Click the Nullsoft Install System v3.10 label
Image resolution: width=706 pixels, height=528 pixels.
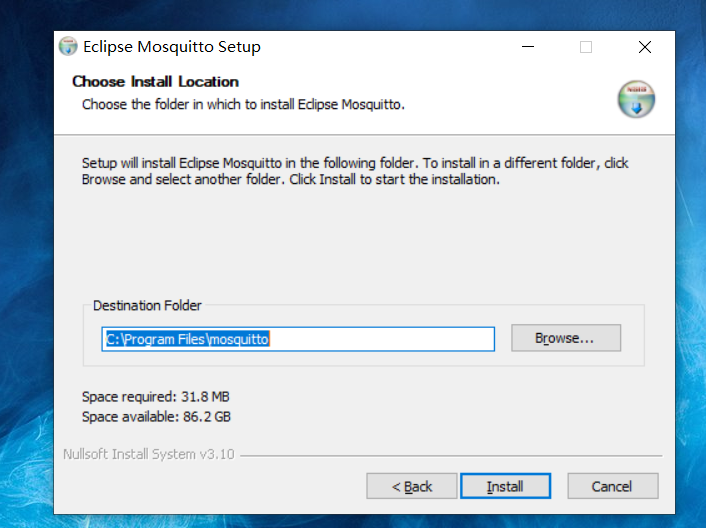tap(148, 454)
